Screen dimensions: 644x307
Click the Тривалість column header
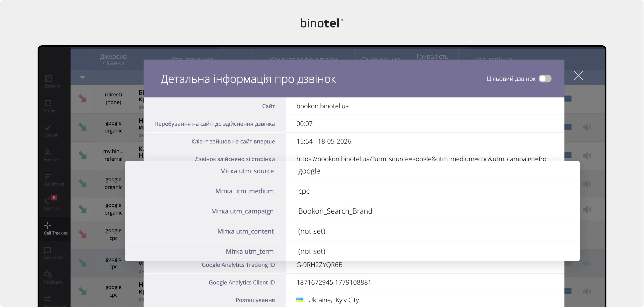[432, 57]
